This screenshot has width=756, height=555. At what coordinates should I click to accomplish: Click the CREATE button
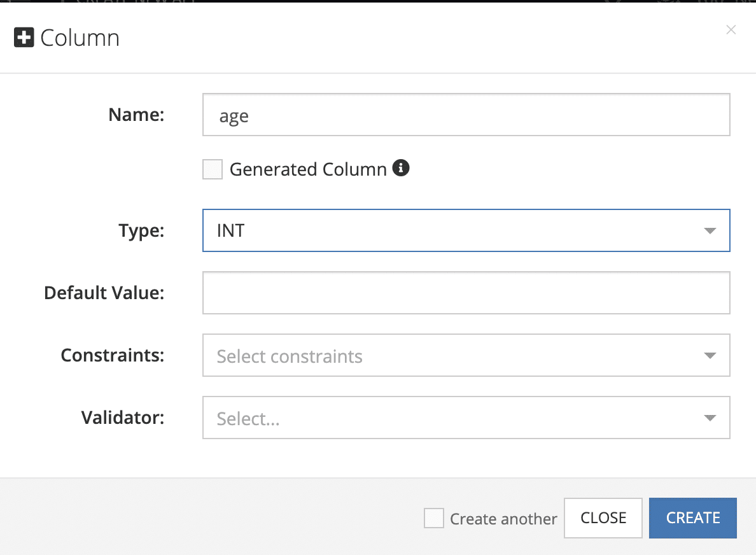[693, 518]
